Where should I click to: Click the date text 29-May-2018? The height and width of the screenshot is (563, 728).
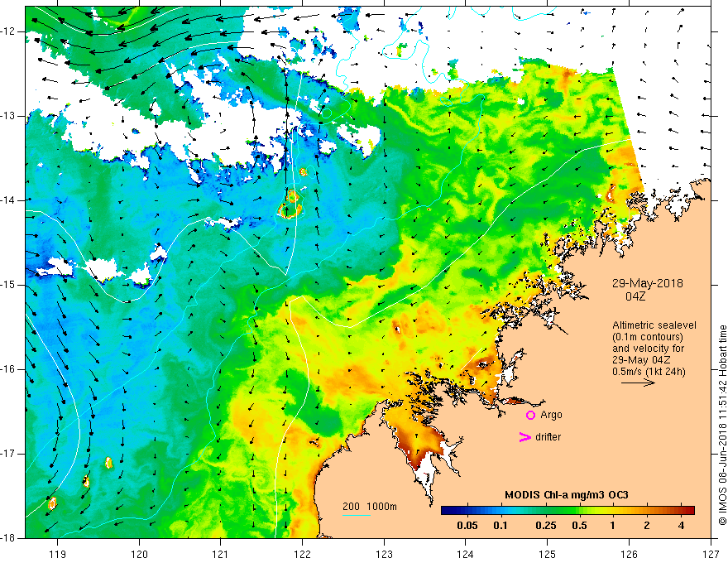(647, 283)
